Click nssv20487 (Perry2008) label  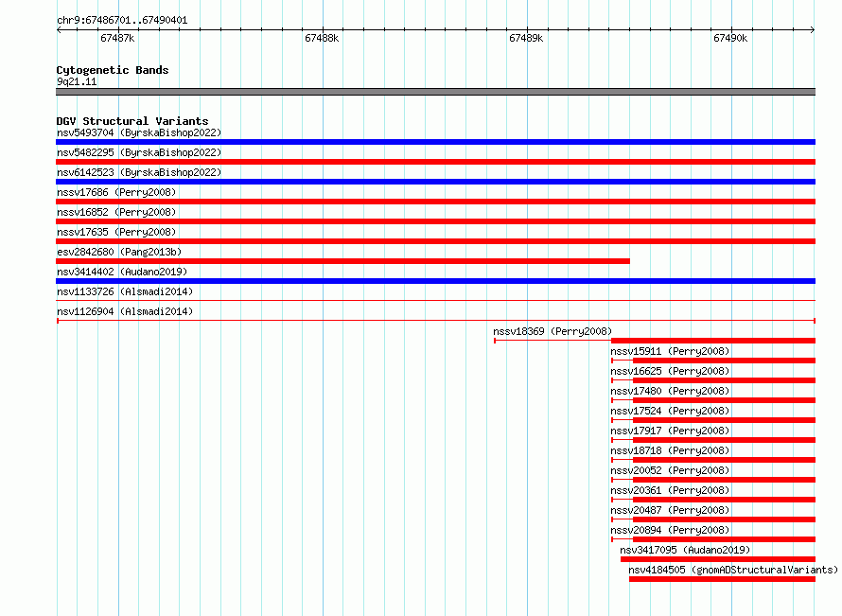pos(670,510)
